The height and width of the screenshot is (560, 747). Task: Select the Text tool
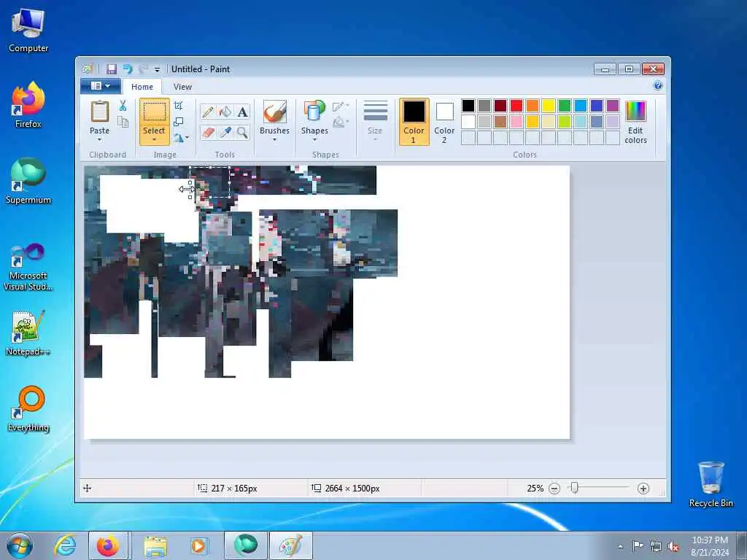coord(242,112)
